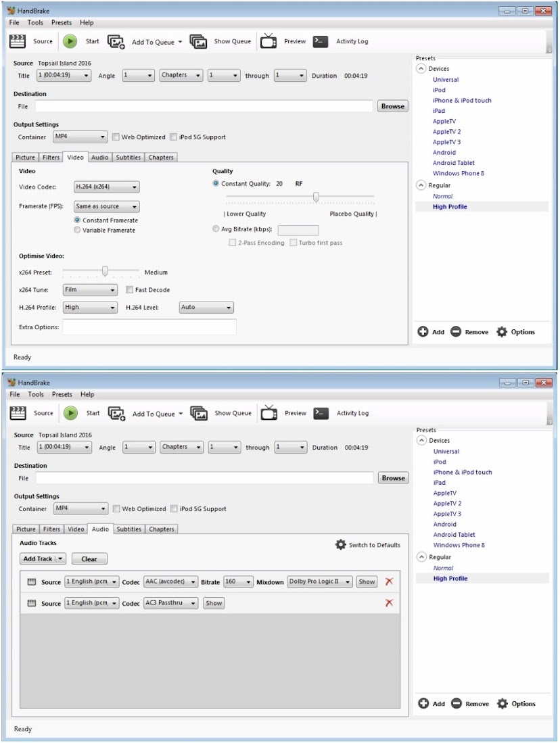This screenshot has width=560, height=743.
Task: Select the High Profile preset
Action: [x=451, y=206]
